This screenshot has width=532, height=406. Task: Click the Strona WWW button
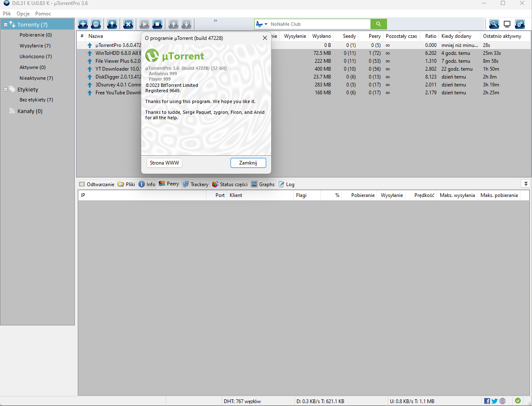coord(164,163)
